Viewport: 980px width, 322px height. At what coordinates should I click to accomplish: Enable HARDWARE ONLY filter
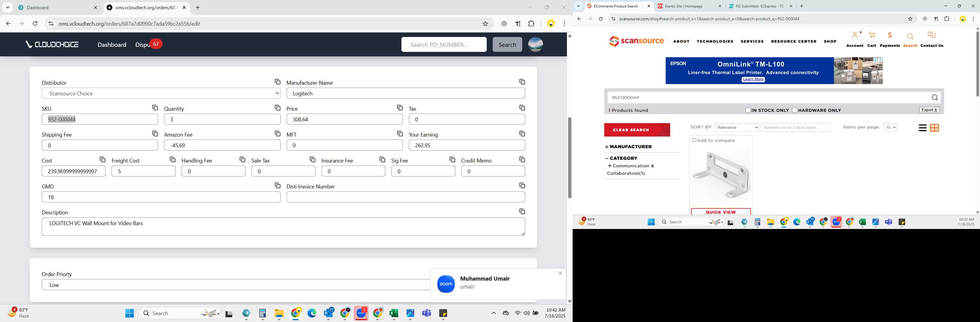pyautogui.click(x=794, y=110)
